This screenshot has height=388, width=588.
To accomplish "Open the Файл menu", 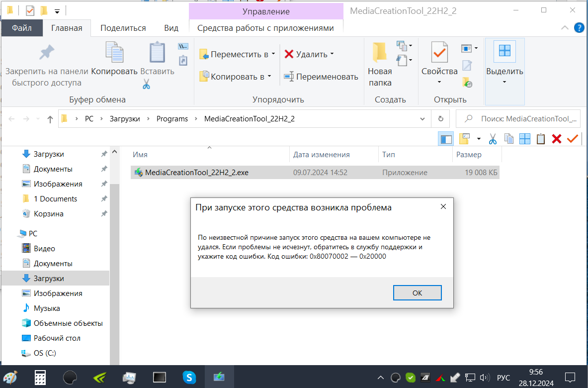I will (22, 28).
